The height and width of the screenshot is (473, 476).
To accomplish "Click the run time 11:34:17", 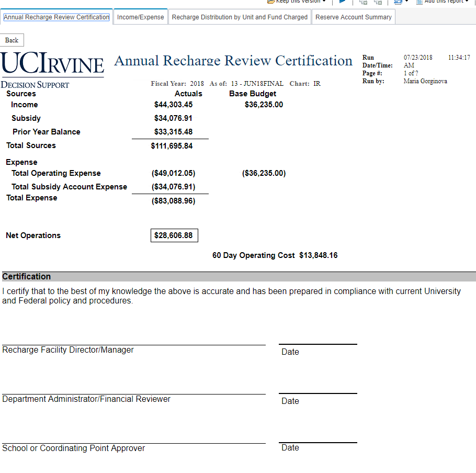I will 459,58.
